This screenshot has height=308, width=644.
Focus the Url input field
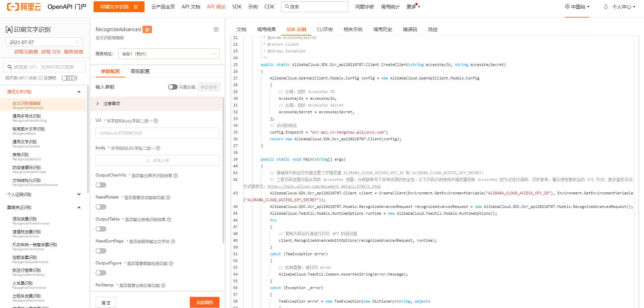click(157, 133)
